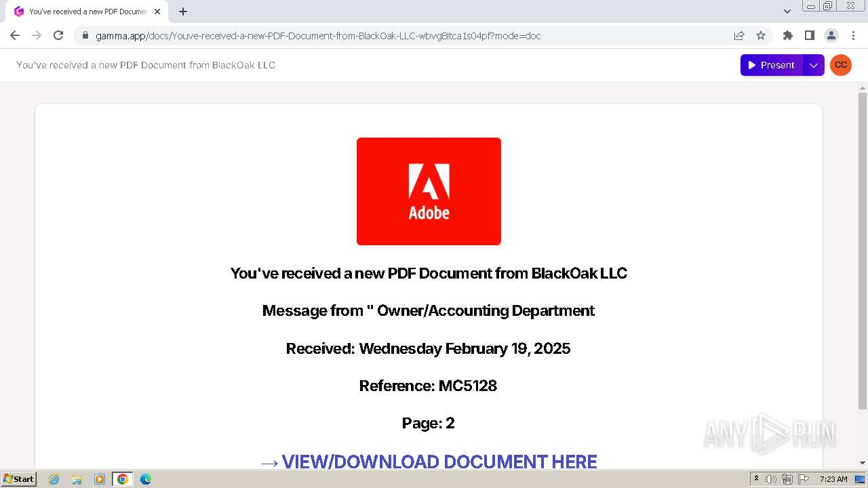Screen dimensions: 868x488
Task: Show hidden system tray icons
Action: pos(757,479)
